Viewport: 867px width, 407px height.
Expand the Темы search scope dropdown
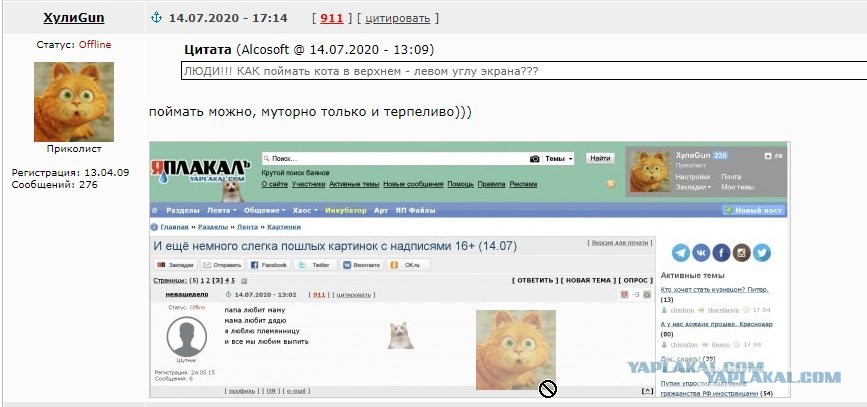pos(558,159)
